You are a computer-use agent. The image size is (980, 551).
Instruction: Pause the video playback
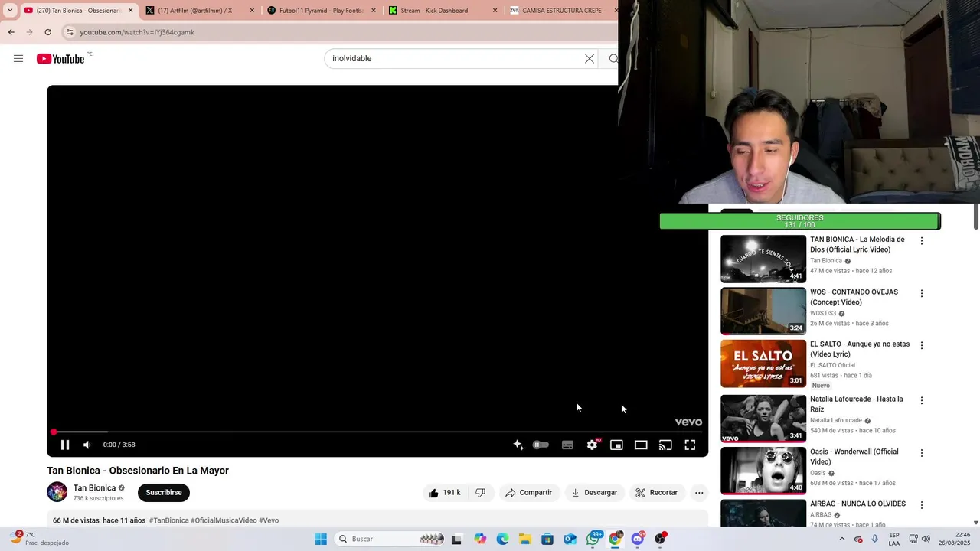pyautogui.click(x=65, y=445)
